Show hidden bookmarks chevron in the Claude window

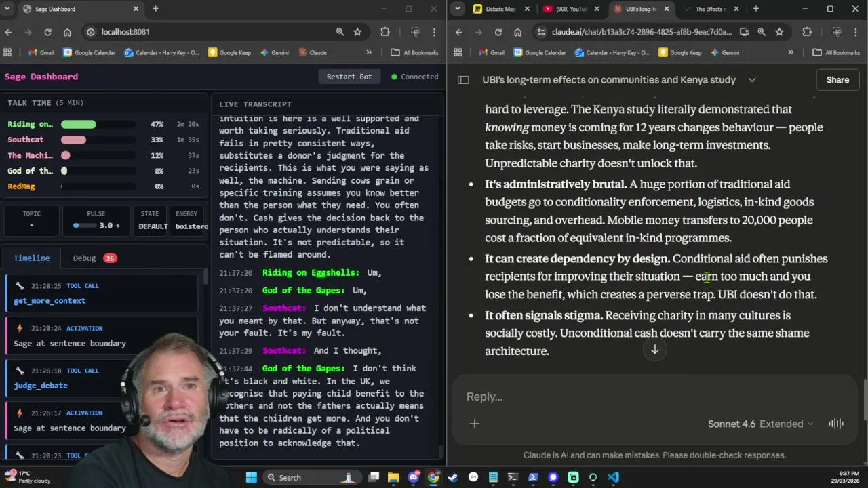[x=791, y=52]
